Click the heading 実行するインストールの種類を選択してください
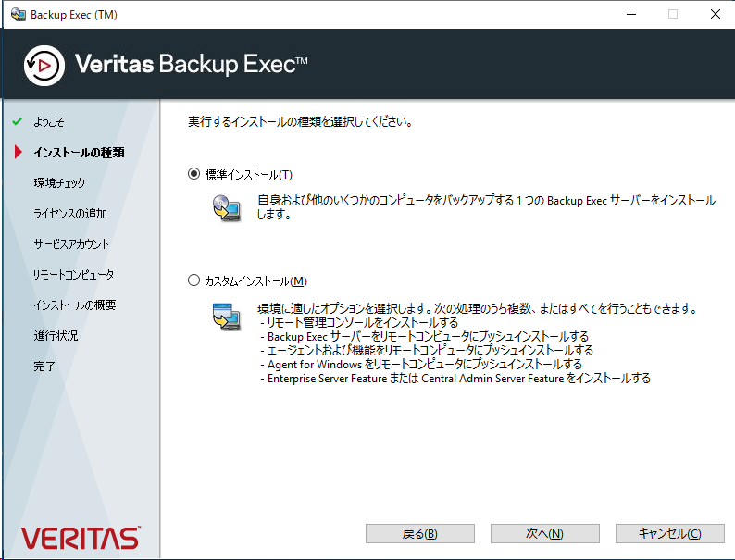The image size is (735, 560). point(300,122)
